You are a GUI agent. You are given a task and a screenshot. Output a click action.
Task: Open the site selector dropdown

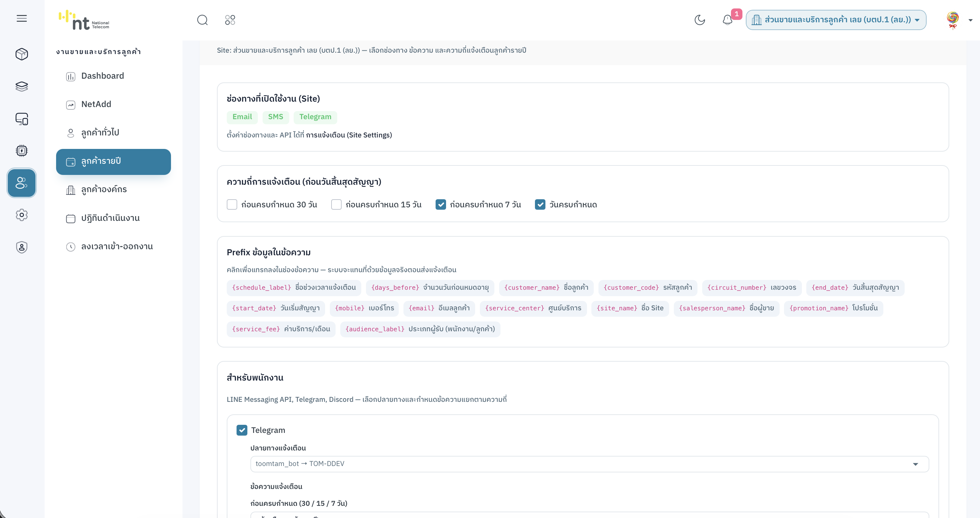click(x=836, y=20)
